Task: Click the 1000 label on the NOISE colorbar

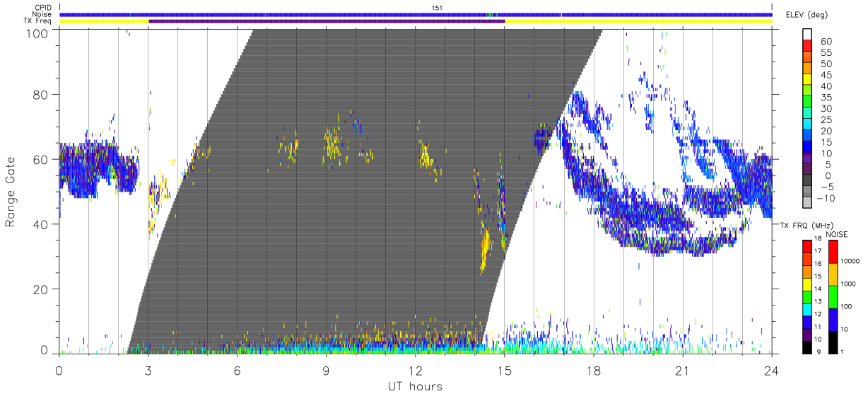Action: [848, 285]
